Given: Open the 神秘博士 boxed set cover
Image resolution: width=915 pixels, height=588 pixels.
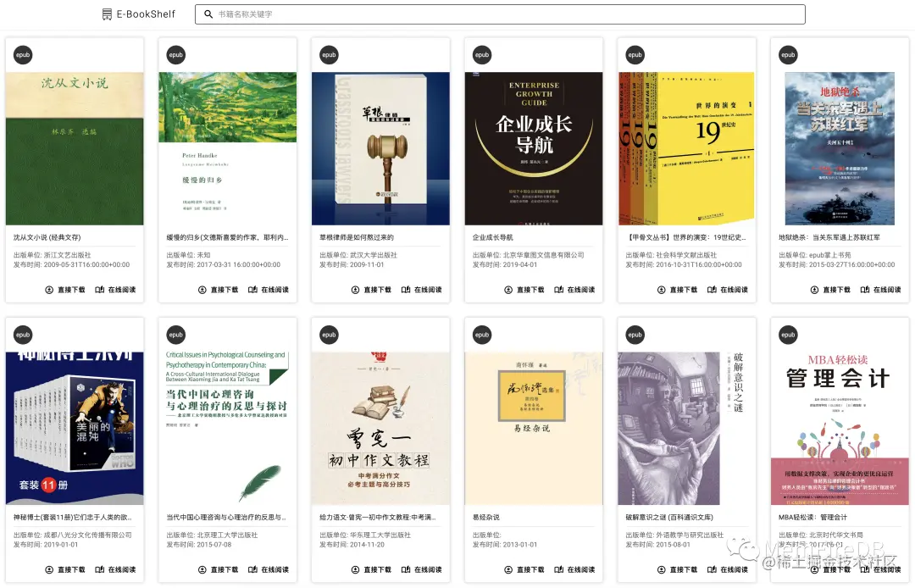Looking at the screenshot, I should click(x=75, y=428).
